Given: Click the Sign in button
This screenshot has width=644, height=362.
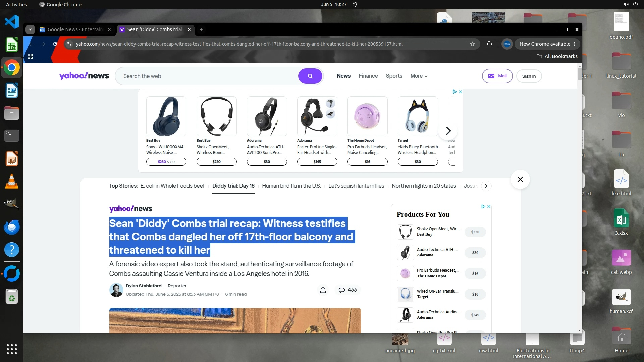Looking at the screenshot, I should pos(529,76).
